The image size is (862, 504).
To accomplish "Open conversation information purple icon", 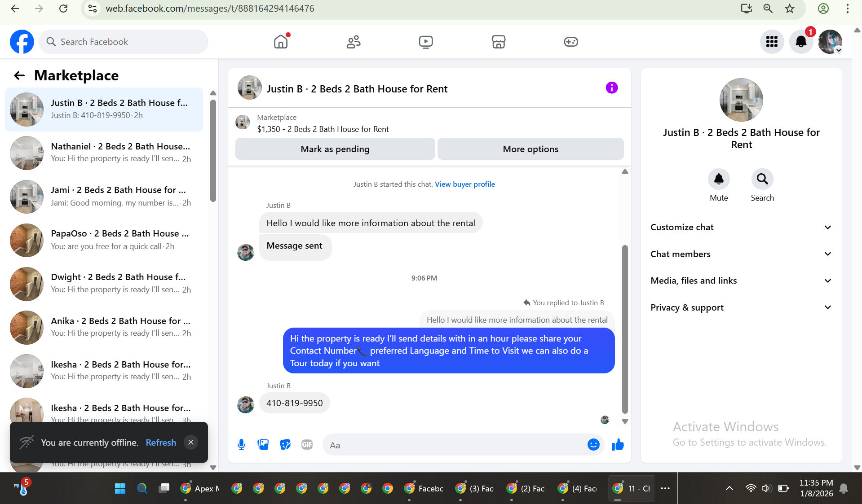I will [x=611, y=88].
